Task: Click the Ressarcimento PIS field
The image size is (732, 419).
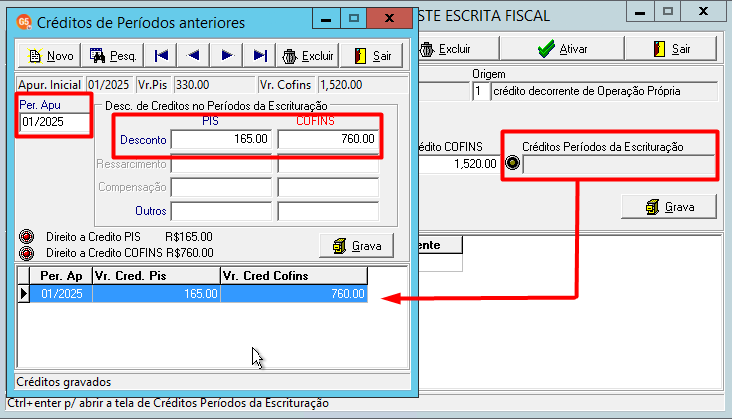Action: click(221, 164)
